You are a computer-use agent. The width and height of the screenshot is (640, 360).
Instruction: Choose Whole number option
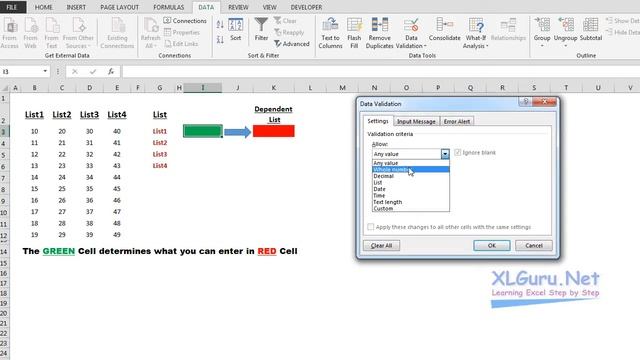(x=411, y=169)
